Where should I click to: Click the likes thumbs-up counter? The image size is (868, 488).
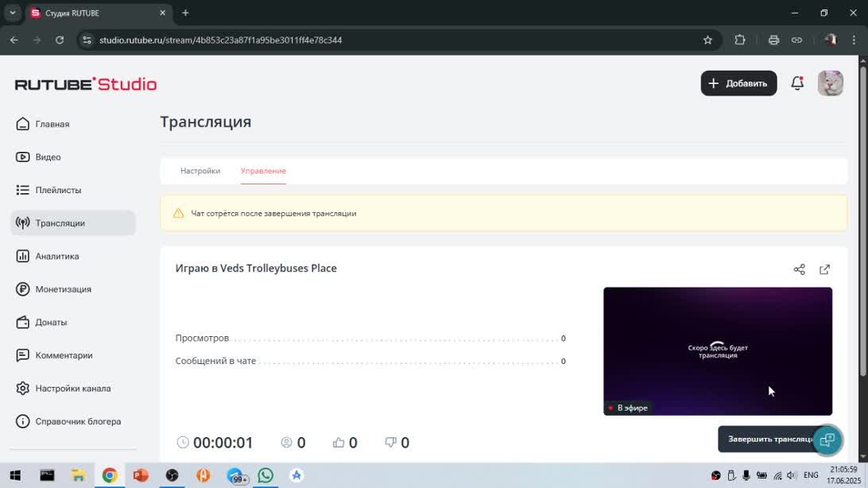click(x=345, y=443)
